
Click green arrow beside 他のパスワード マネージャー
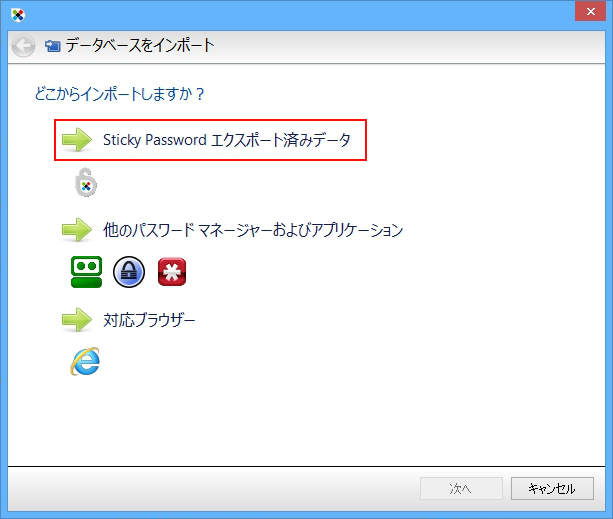pos(77,229)
